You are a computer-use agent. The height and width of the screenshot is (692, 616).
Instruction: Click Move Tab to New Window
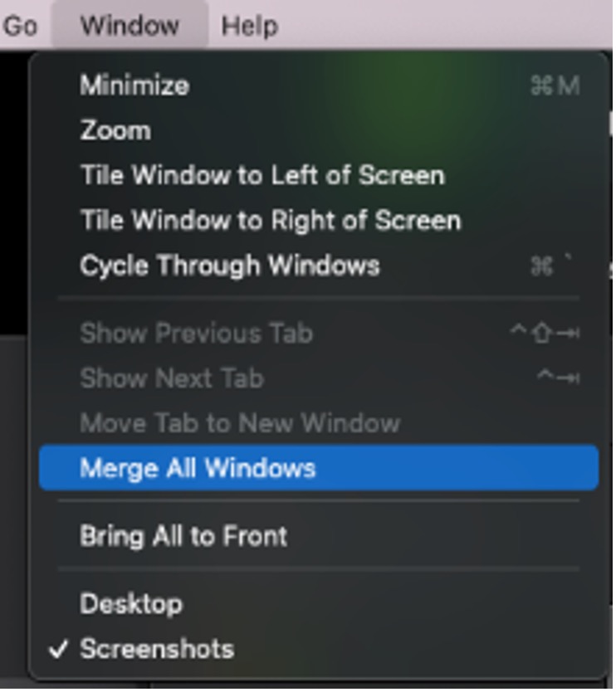240,423
